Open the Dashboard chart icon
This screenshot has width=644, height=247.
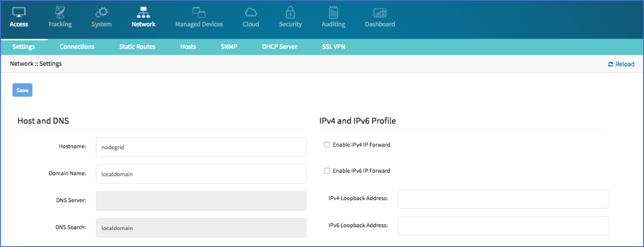click(x=380, y=13)
